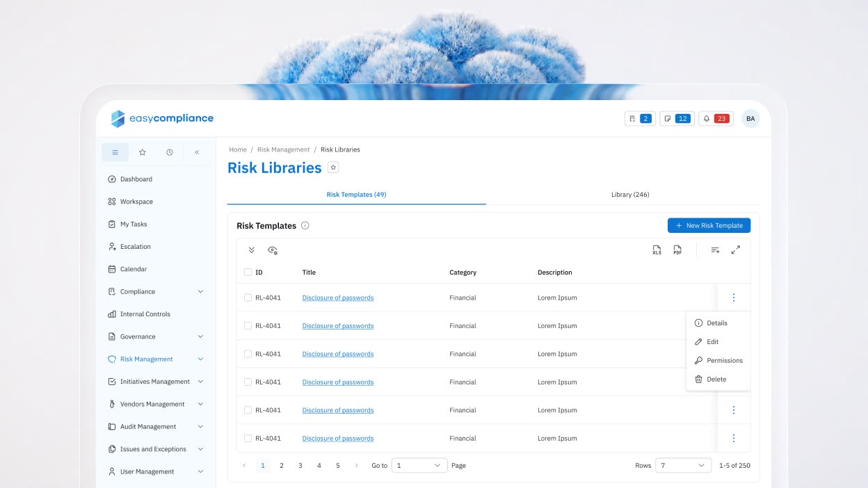Open recent items clock icon in sidebar
The width and height of the screenshot is (868, 488).
170,152
